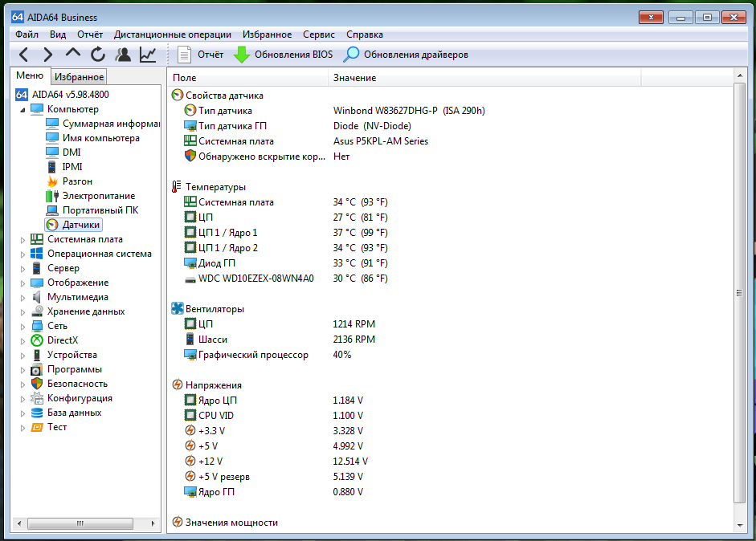Open the Дистанционные операции menu
Image resolution: width=756 pixels, height=541 pixels.
point(172,35)
